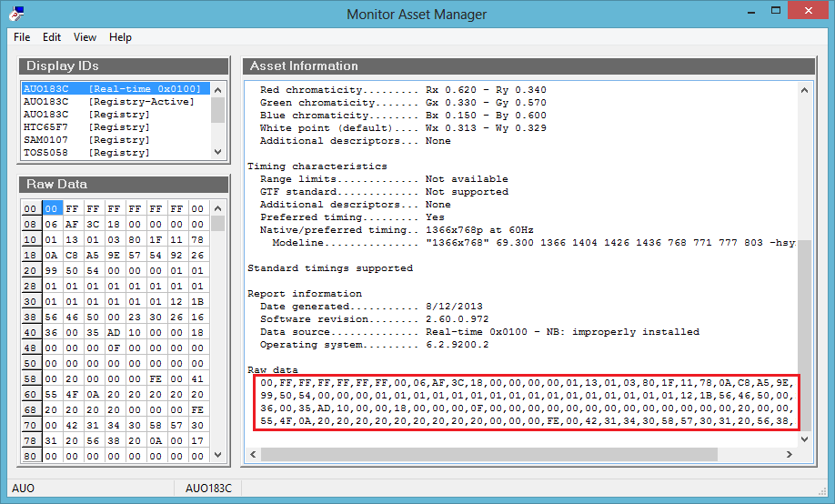Click the Native/preferred timing 1366x768p value
Image resolution: width=835 pixels, height=504 pixels.
click(x=479, y=230)
